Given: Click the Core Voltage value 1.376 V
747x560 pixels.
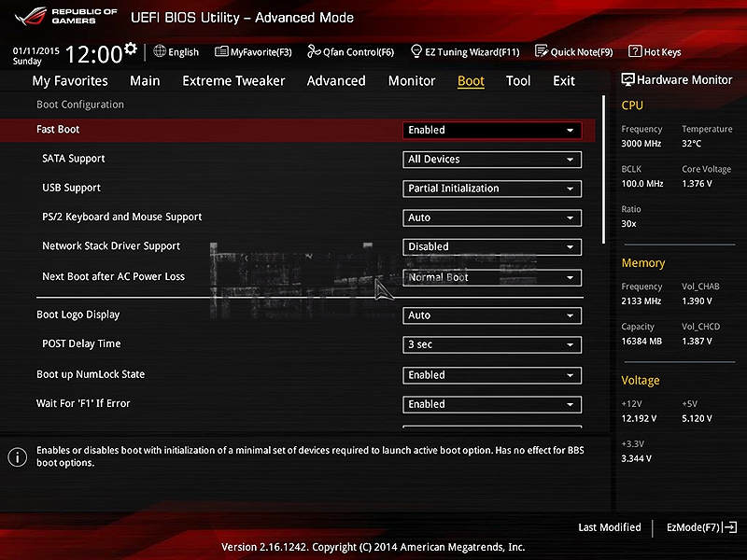Looking at the screenshot, I should pos(697,183).
